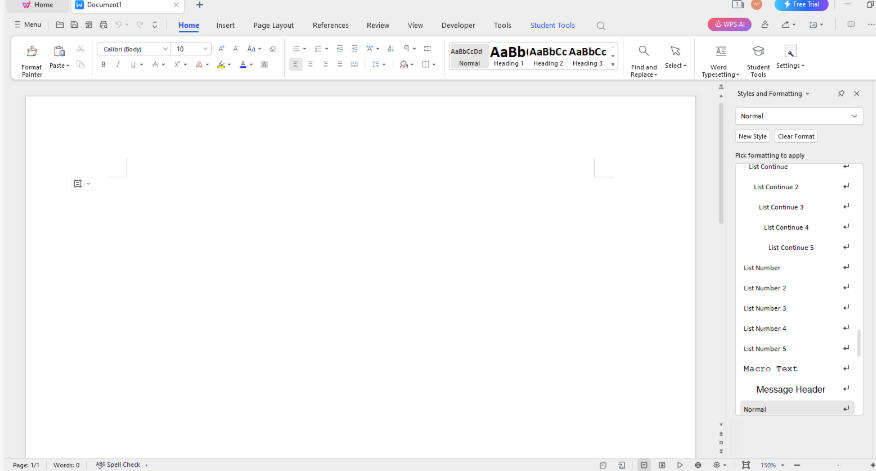This screenshot has height=471, width=876.
Task: Open the References tab
Action: point(330,25)
